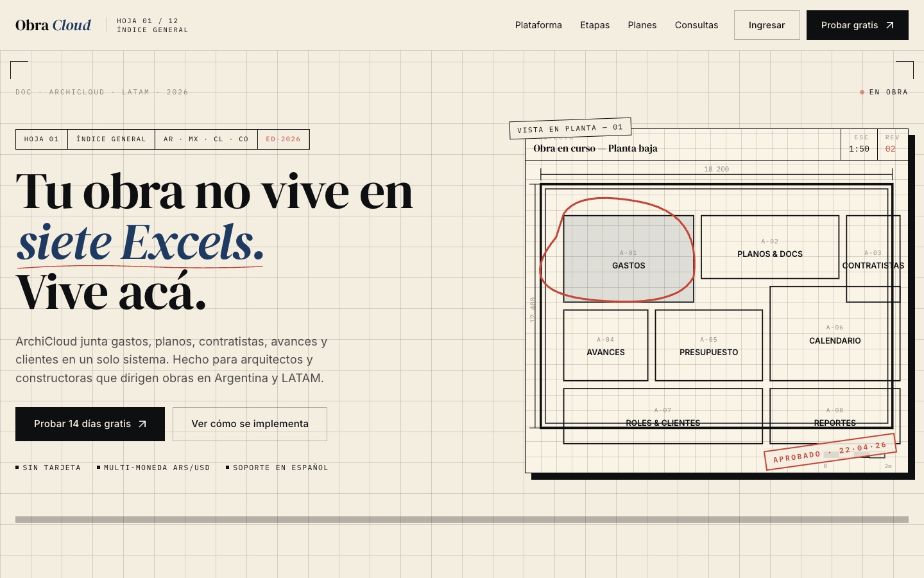Select the PRESUPUESTO room A-05
924x578 pixels.
point(709,346)
